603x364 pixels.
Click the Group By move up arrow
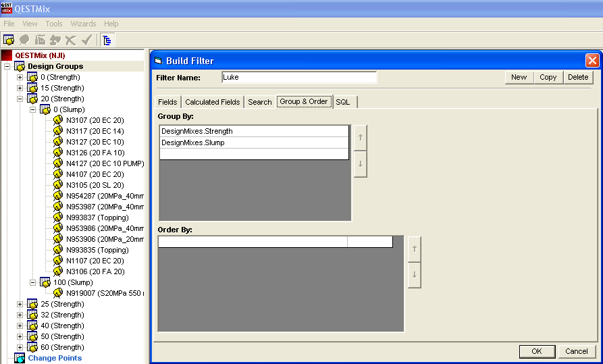[360, 138]
